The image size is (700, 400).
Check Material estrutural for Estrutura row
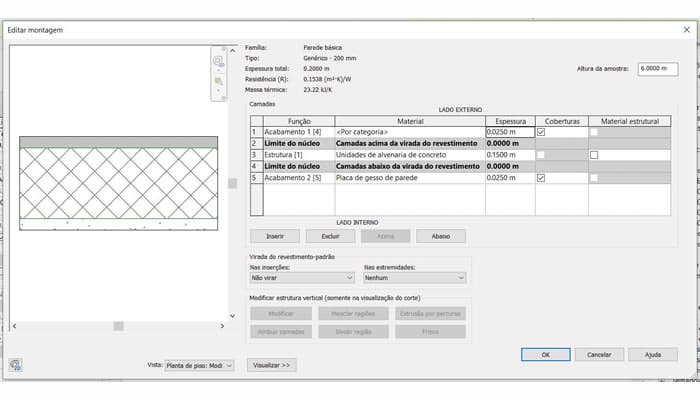[x=594, y=155]
